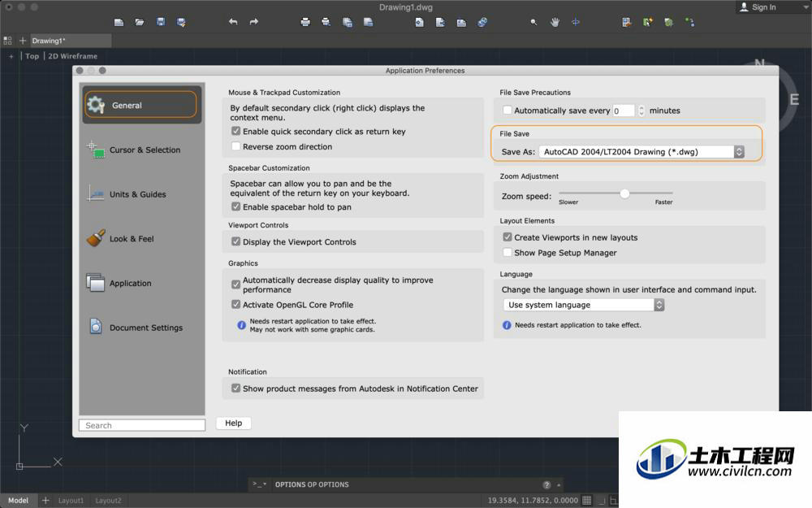Select the General preferences category
This screenshot has width=812, height=508.
coord(140,105)
